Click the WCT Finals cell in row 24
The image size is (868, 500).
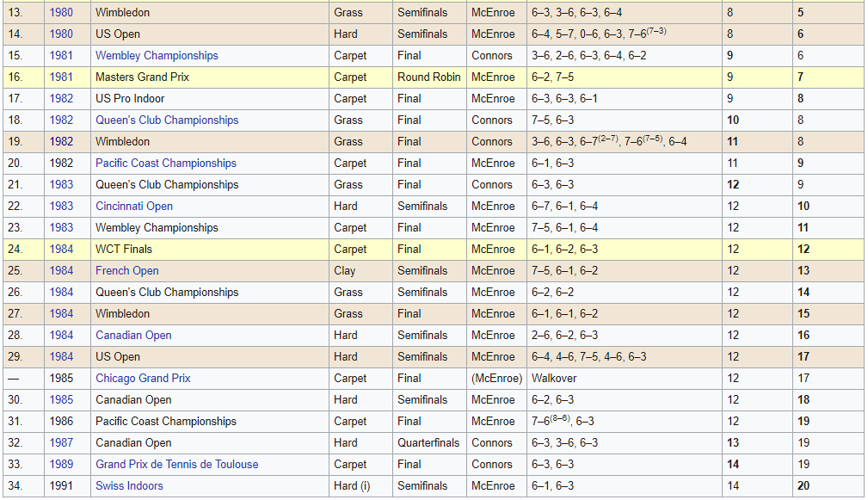124,250
